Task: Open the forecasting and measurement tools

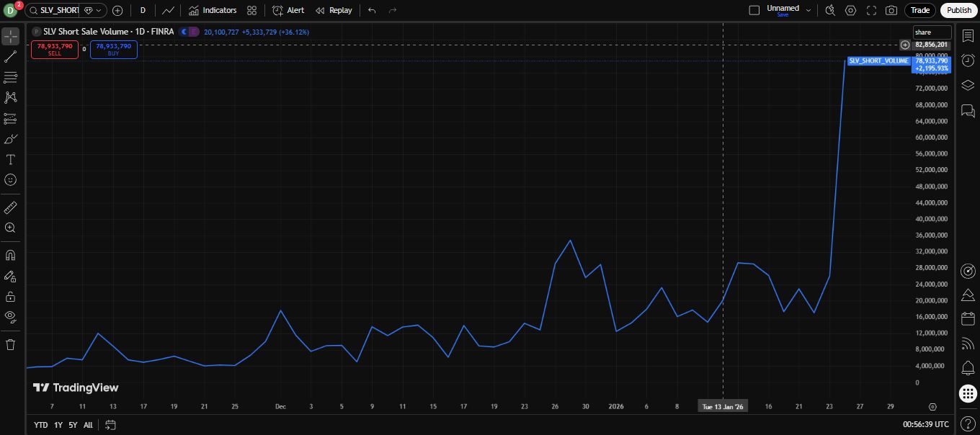Action: pos(11,118)
